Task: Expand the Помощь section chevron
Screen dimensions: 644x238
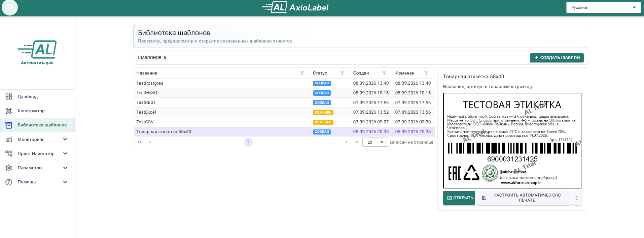Action: coord(65,182)
